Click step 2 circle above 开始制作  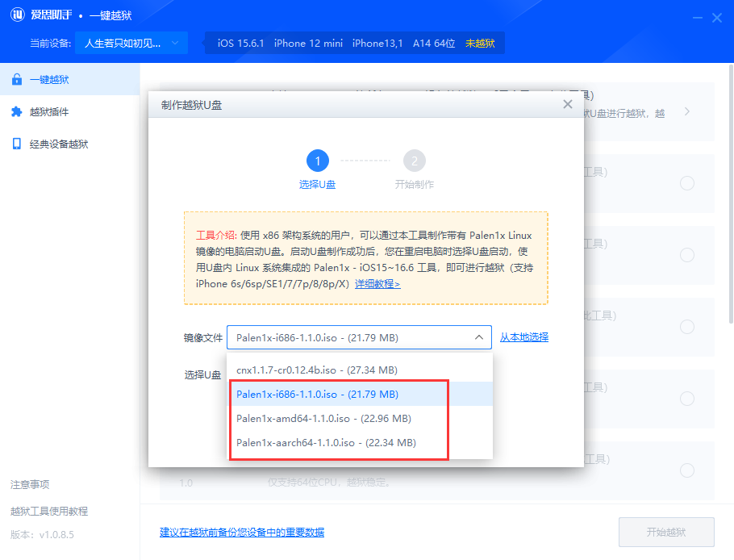(415, 161)
